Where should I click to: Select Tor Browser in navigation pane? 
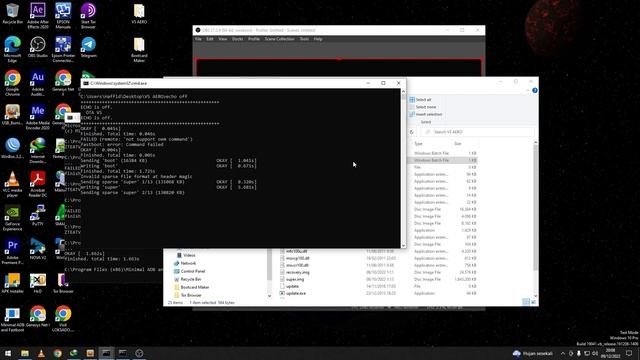click(x=188, y=295)
